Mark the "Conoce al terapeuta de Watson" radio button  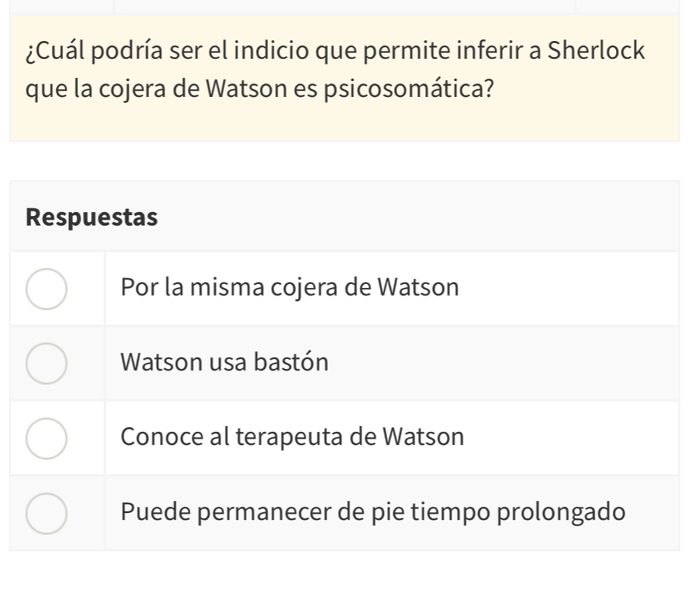click(x=46, y=438)
